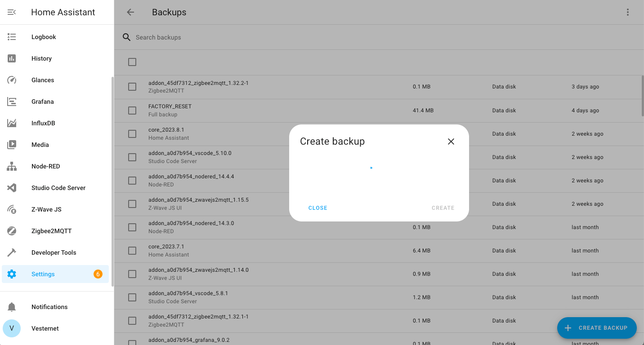Open the FACTORY_RESET backup row

(x=379, y=110)
